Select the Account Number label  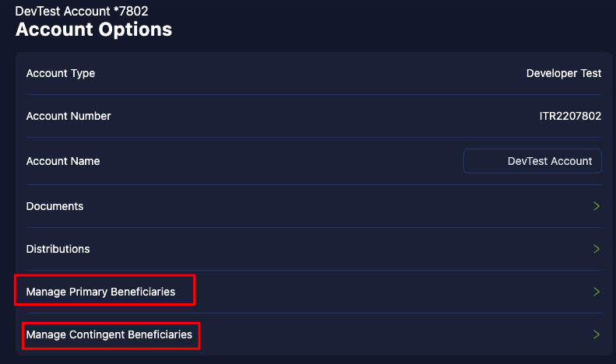69,116
